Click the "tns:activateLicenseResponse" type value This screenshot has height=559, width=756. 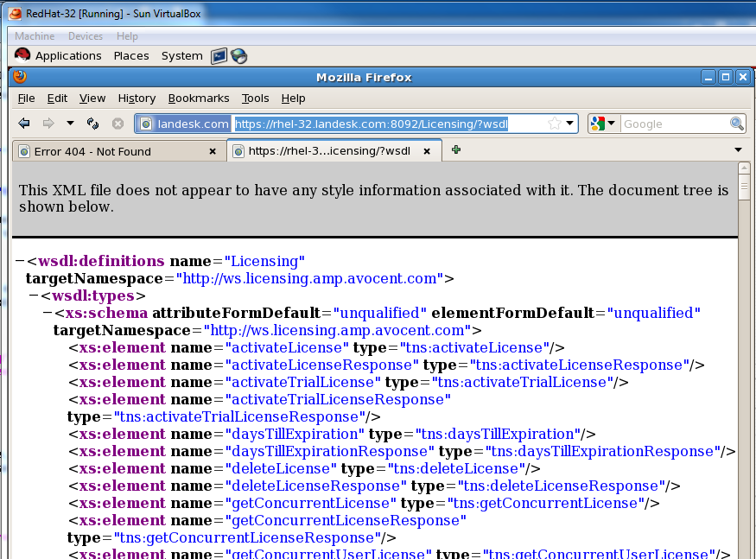tap(579, 365)
